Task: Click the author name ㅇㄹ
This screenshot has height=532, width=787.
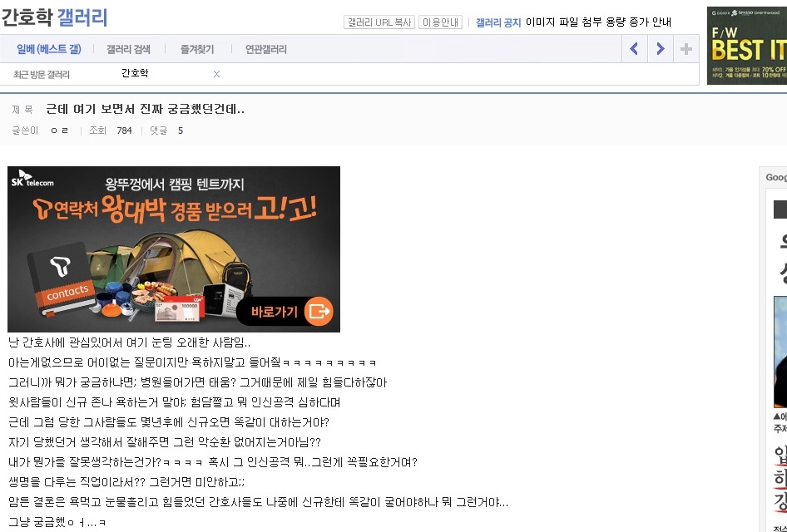Action: 59,131
